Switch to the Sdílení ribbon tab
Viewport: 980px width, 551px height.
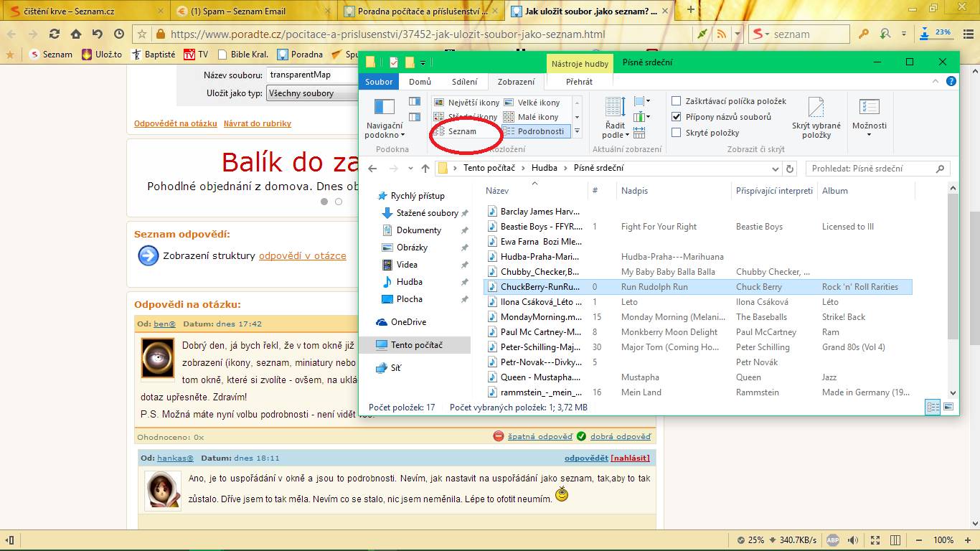[x=464, y=82]
